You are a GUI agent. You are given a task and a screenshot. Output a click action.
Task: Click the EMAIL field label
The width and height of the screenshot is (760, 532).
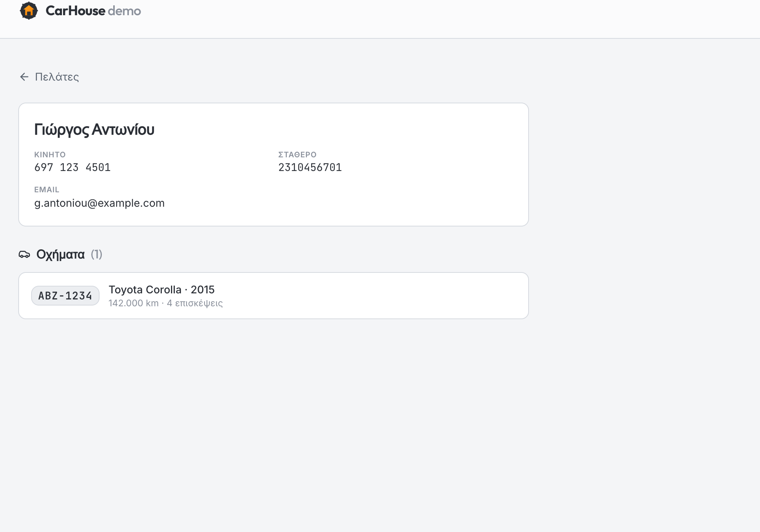point(47,190)
